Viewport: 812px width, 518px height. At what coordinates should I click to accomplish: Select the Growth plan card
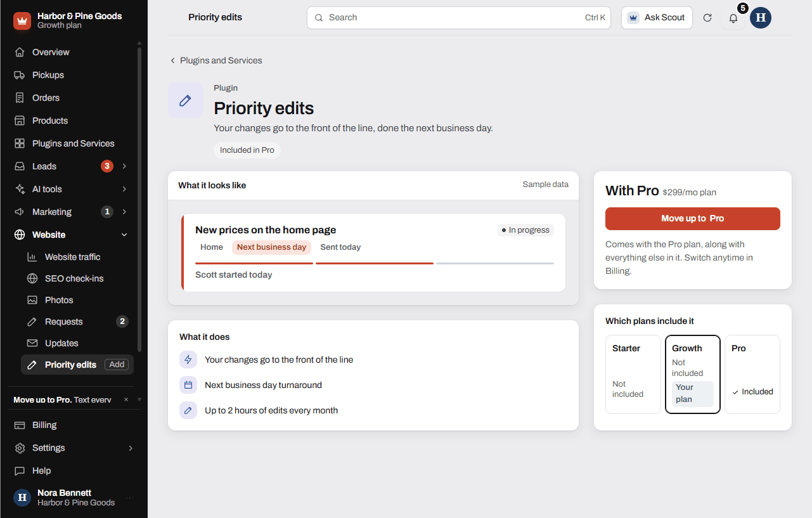[693, 374]
